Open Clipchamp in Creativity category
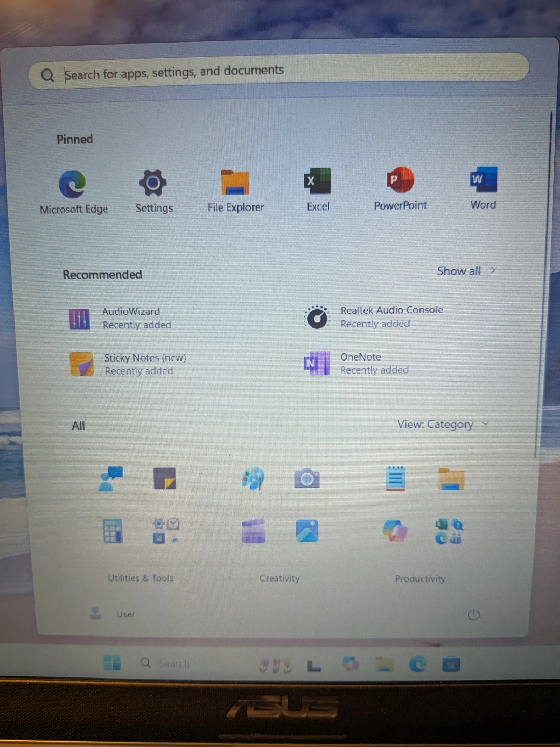This screenshot has width=560, height=747. pyautogui.click(x=254, y=531)
